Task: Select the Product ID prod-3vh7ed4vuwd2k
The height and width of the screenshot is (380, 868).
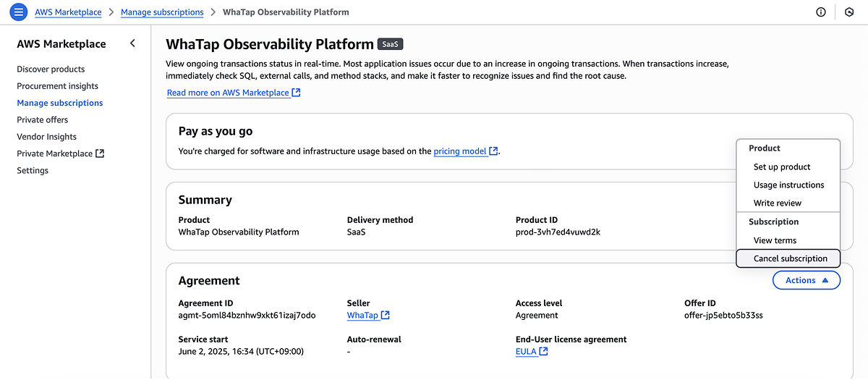Action: (x=558, y=232)
